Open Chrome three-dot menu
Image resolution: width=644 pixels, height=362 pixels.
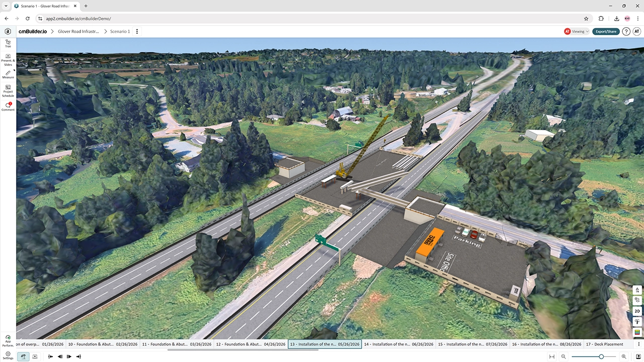[637, 19]
